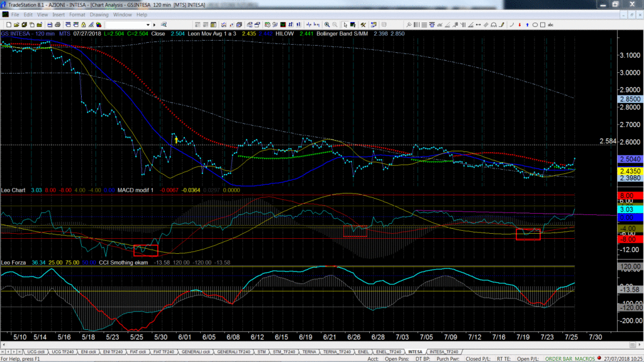Open the Insert menu
The width and height of the screenshot is (644, 362).
58,15
